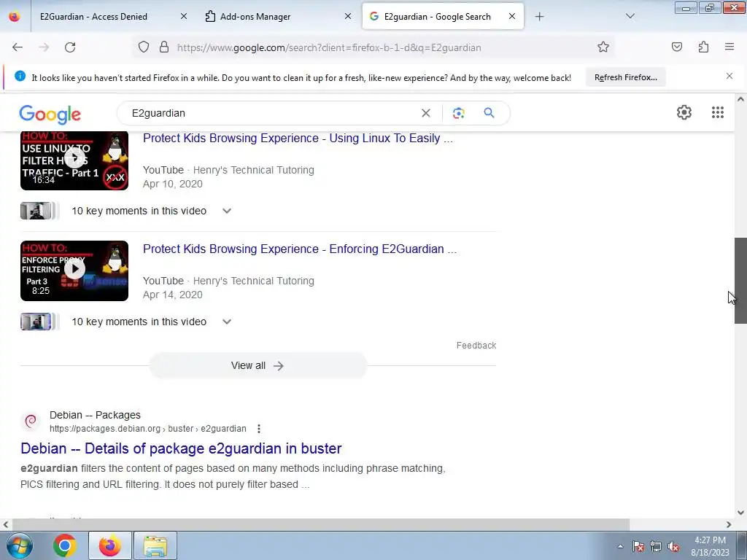
Task: Open key moments preview for Part 1 video
Action: [39, 211]
